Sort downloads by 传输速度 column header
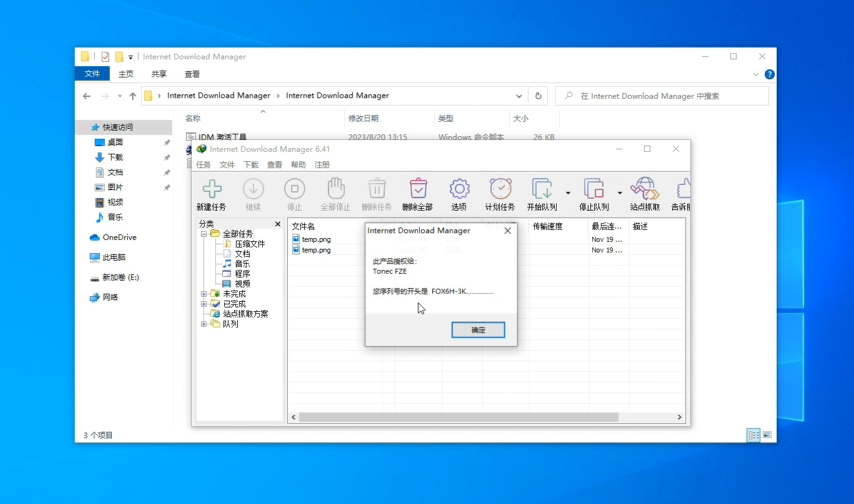854x504 pixels. pos(547,226)
